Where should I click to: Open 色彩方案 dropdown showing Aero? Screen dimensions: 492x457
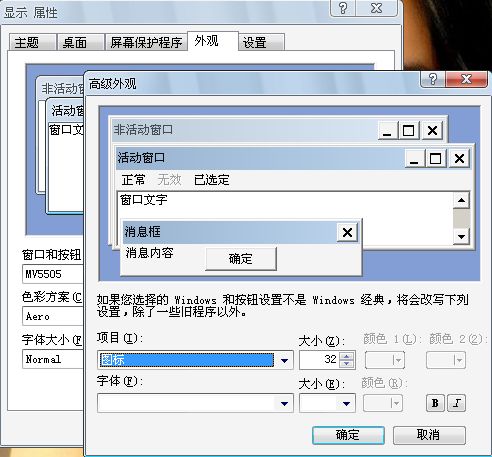[53, 316]
